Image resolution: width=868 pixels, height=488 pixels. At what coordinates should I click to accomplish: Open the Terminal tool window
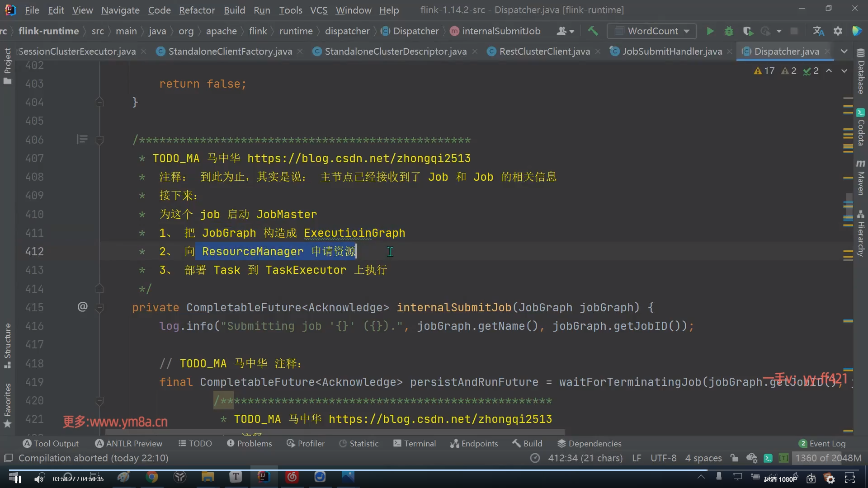pos(415,444)
